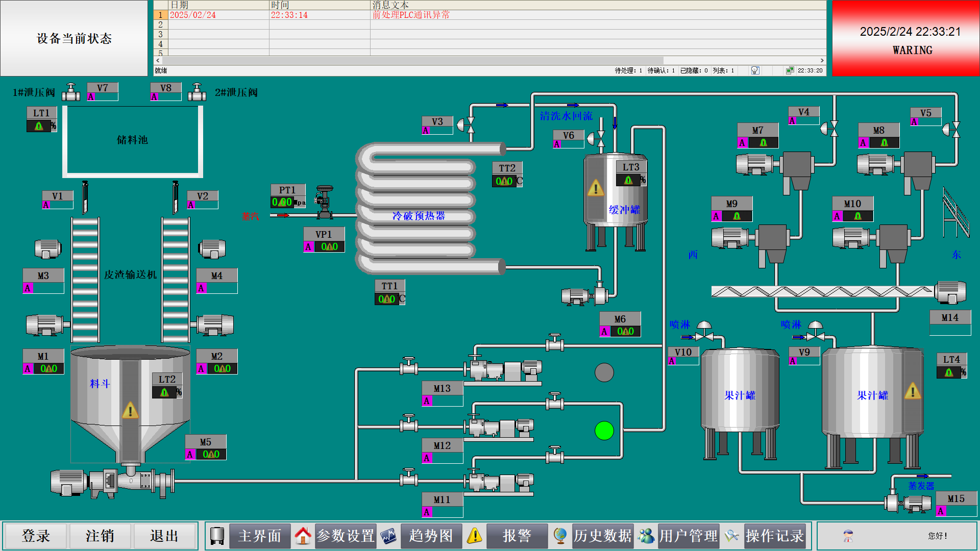Click the users icon beside 用户管理
980x551 pixels.
[646, 536]
